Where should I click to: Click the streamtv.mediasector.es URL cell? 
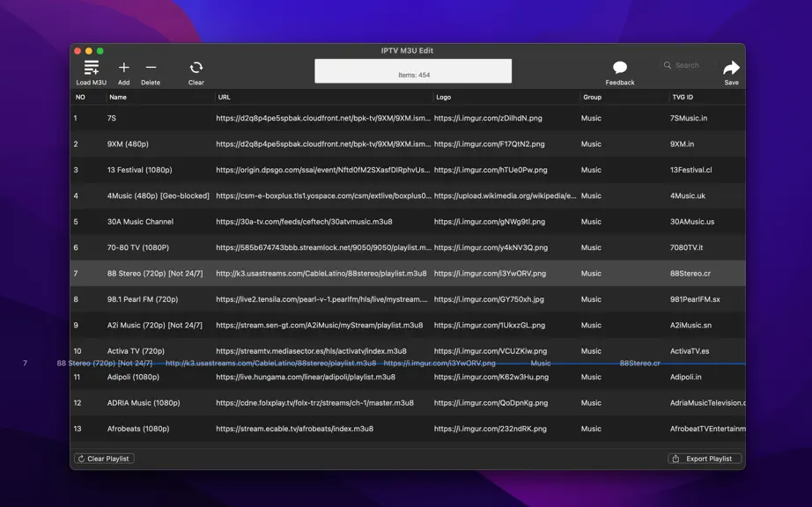(311, 350)
